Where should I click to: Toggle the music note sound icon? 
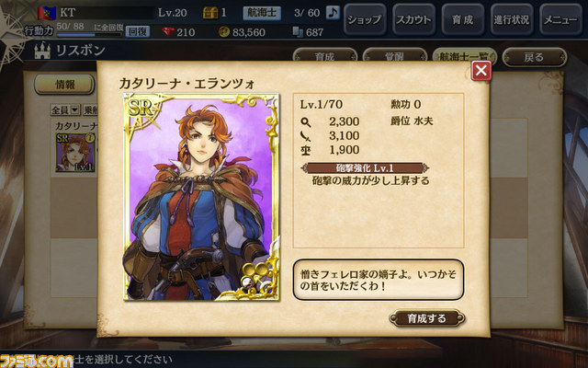click(333, 12)
